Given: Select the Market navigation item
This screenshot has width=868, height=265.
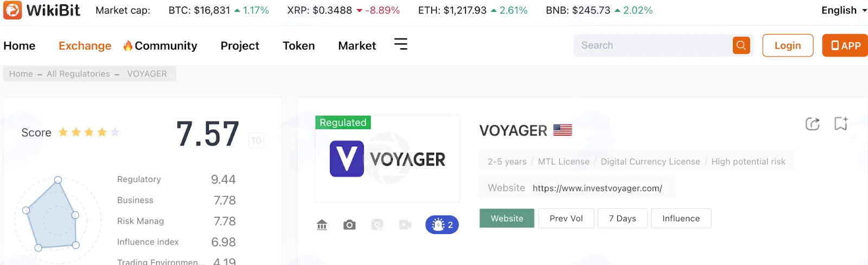Looking at the screenshot, I should pos(357,46).
